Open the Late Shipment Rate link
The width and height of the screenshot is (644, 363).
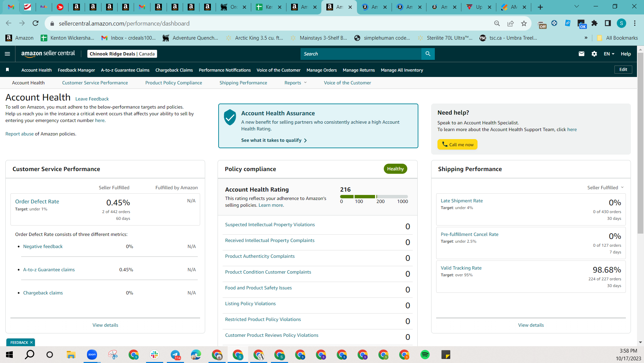click(x=462, y=201)
